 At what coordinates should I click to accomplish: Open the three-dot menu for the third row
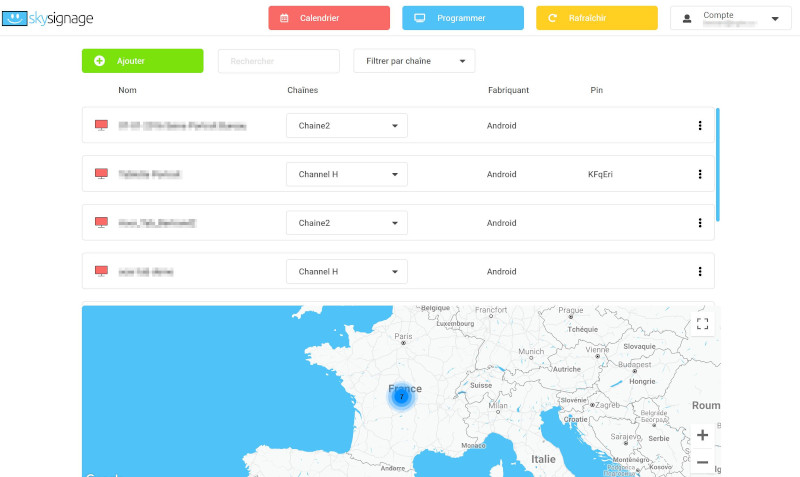tap(699, 223)
